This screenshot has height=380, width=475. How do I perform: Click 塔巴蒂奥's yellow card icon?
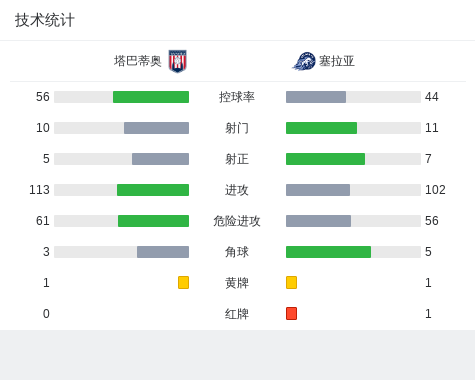click(x=183, y=282)
